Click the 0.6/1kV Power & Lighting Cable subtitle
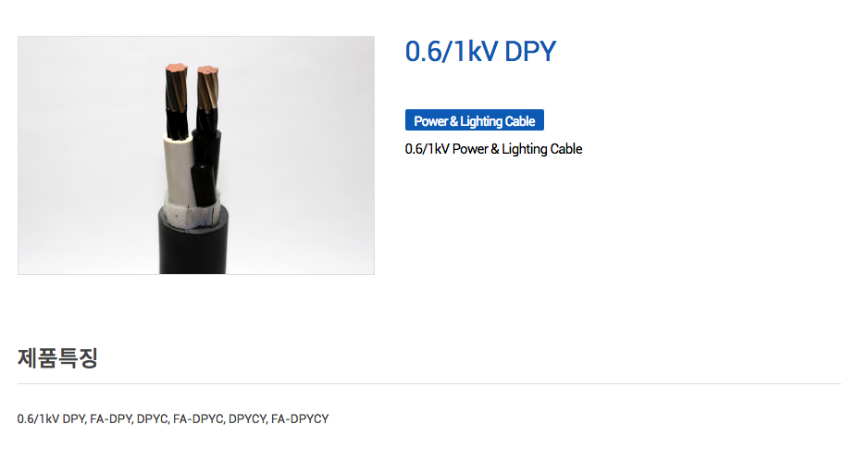This screenshot has height=474, width=868. 493,149
